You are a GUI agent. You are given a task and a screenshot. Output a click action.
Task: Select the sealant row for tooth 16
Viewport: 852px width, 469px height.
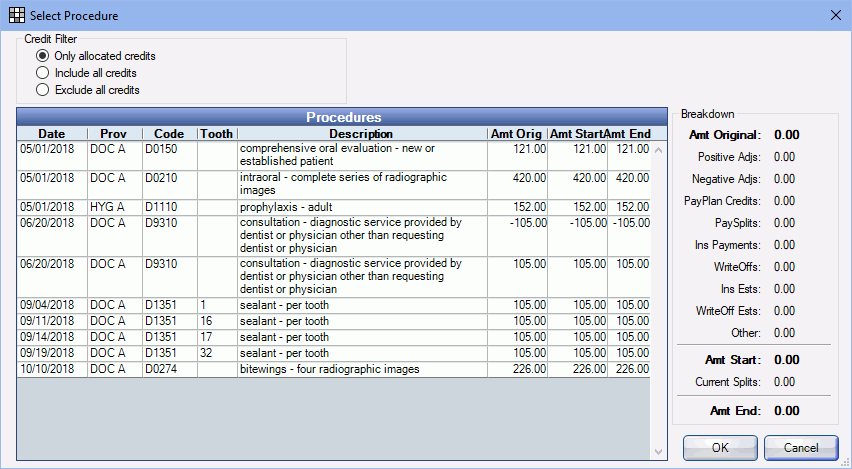(334, 321)
